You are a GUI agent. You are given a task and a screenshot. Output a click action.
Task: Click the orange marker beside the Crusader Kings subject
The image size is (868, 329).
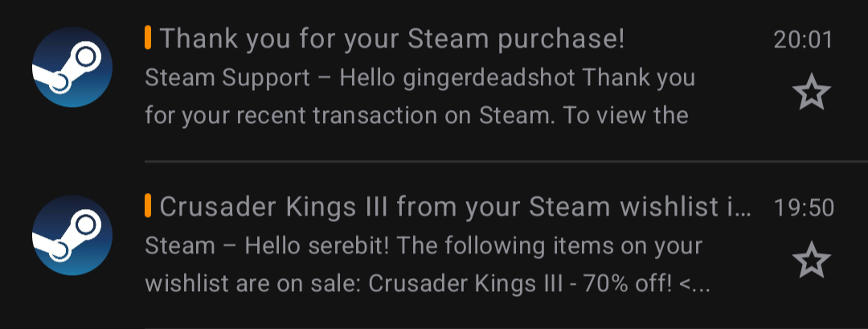[148, 207]
